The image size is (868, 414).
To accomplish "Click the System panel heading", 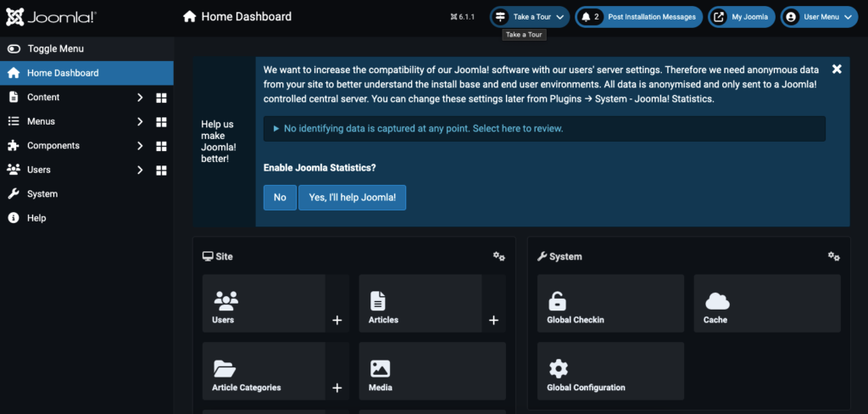I will (559, 256).
